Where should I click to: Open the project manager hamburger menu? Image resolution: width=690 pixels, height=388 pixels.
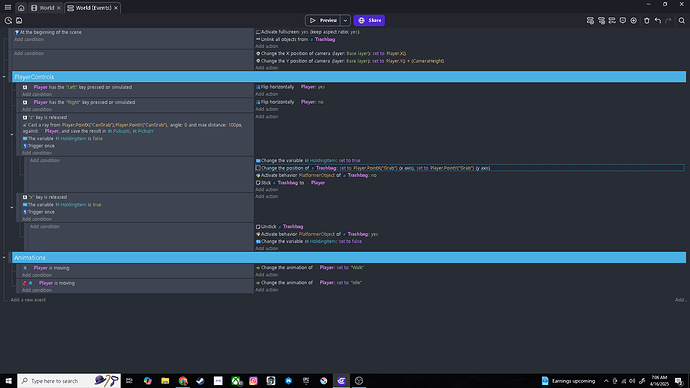click(x=8, y=7)
